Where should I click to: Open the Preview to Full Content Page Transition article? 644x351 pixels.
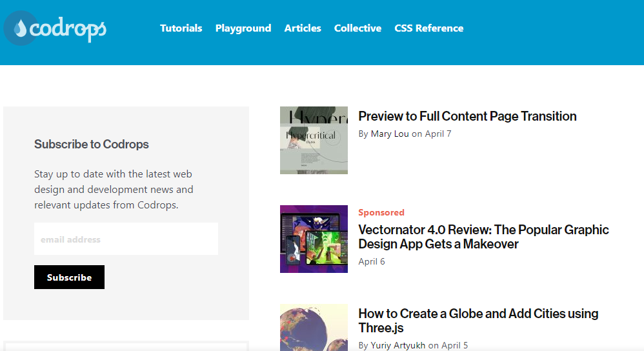coord(467,116)
